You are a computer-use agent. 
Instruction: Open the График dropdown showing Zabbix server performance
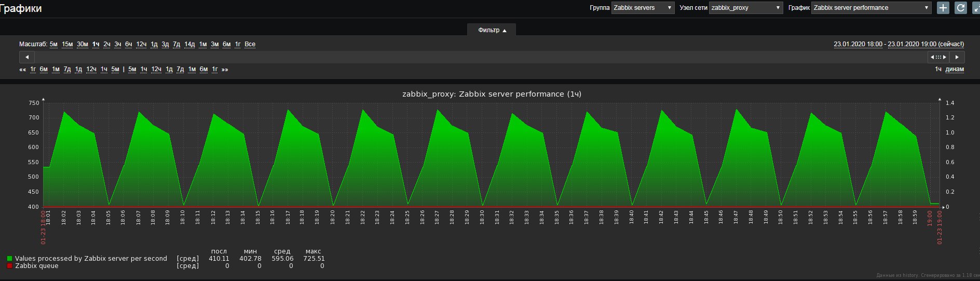coord(872,8)
